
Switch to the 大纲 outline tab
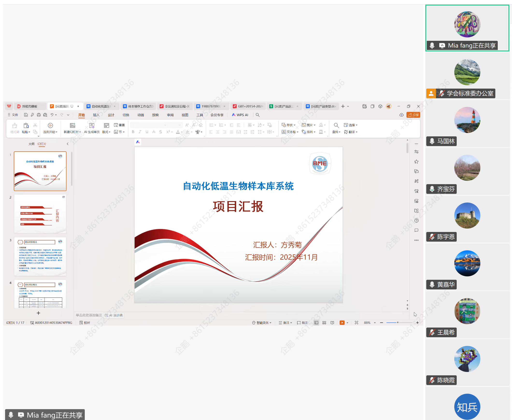[31, 144]
